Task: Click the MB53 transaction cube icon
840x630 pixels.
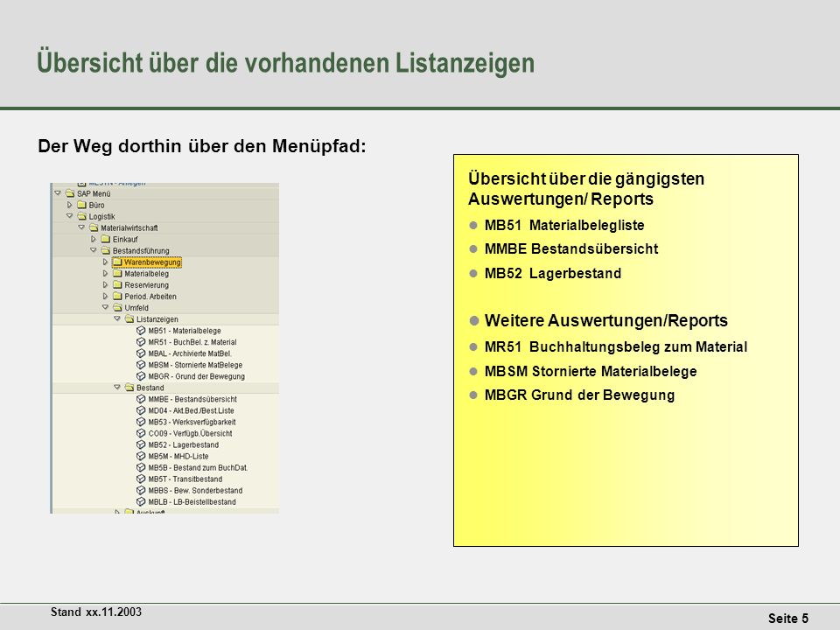Action: coord(141,422)
